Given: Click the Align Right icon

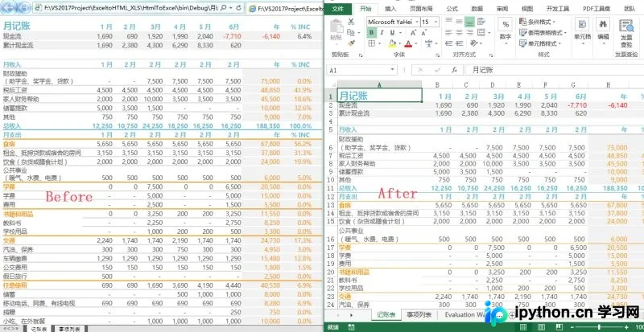Looking at the screenshot, I should [x=469, y=32].
